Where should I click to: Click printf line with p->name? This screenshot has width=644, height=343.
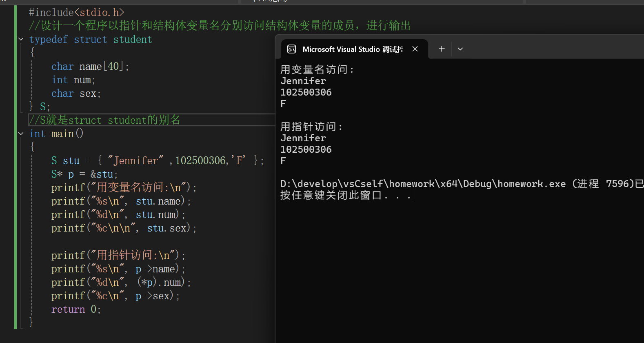click(118, 269)
